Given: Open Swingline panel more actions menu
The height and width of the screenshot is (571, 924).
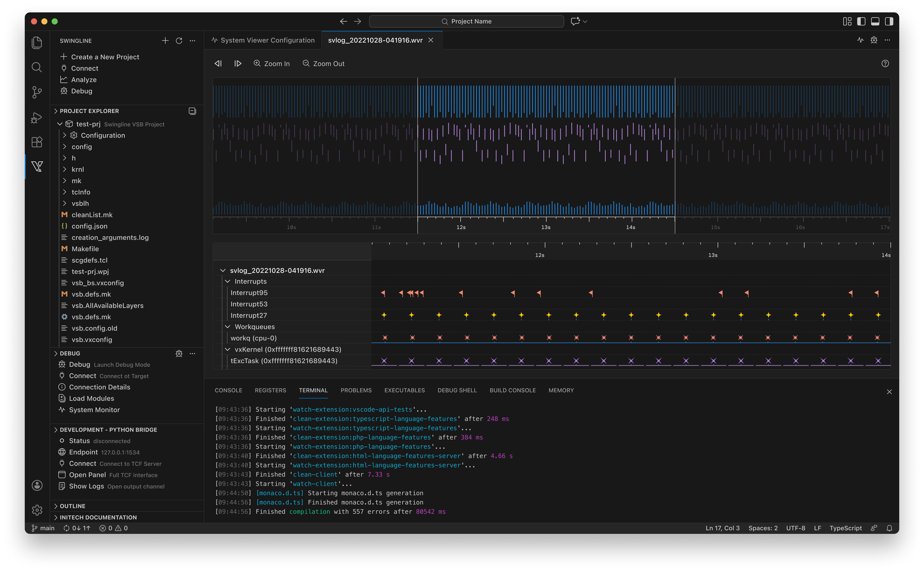Looking at the screenshot, I should (x=193, y=40).
